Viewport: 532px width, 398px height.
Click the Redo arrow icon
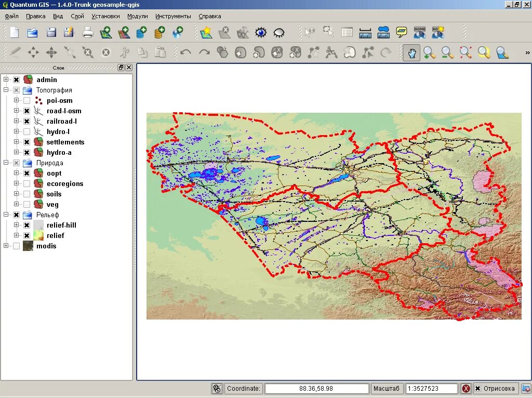[204, 52]
